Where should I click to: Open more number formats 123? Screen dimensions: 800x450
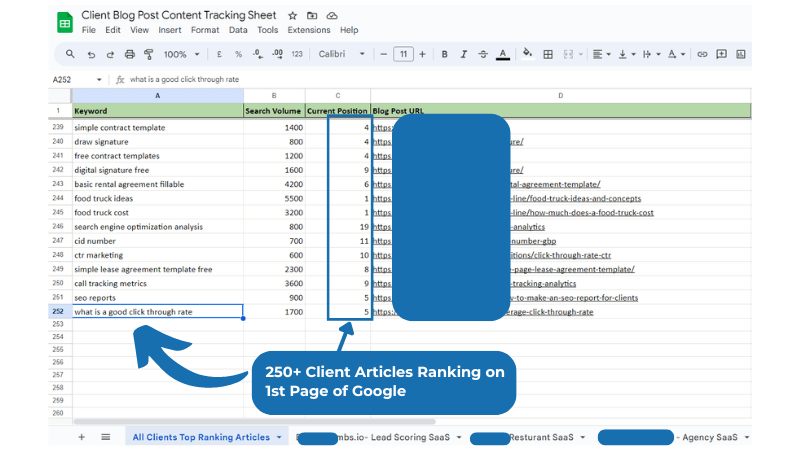coord(297,54)
